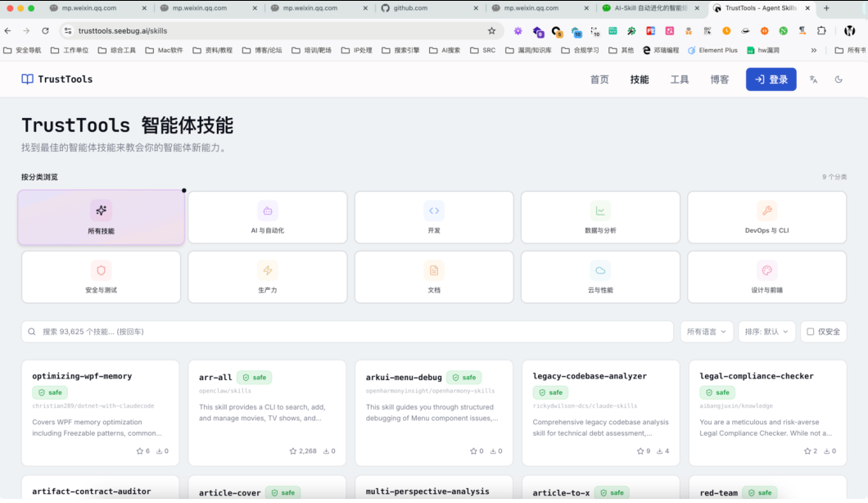Click the 登录 login button
Viewport: 868px width, 503px height.
771,79
